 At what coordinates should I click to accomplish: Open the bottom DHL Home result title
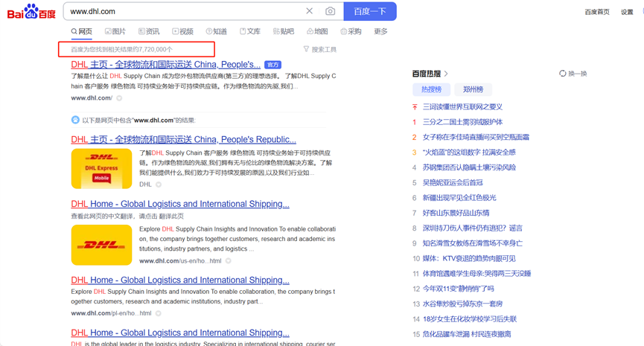tap(180, 333)
